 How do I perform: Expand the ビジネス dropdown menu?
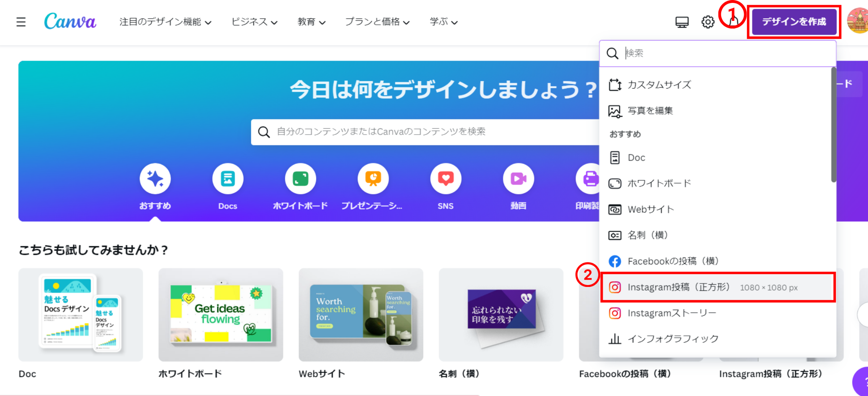click(254, 22)
